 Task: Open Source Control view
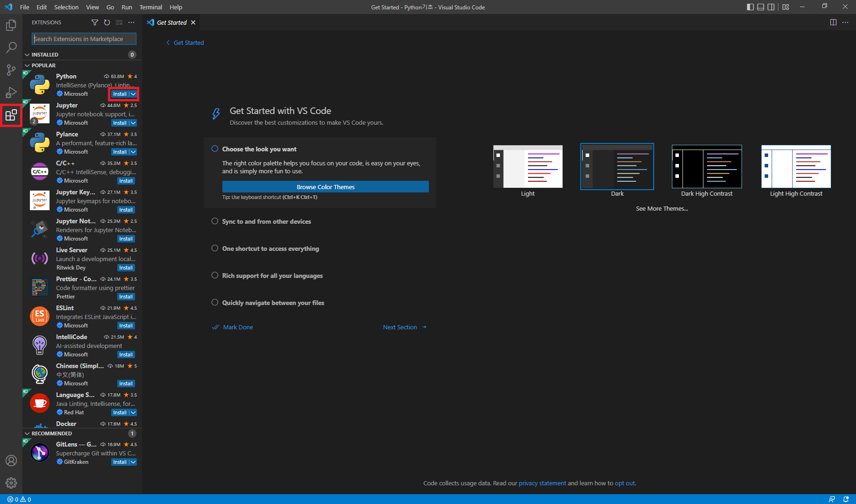11,70
